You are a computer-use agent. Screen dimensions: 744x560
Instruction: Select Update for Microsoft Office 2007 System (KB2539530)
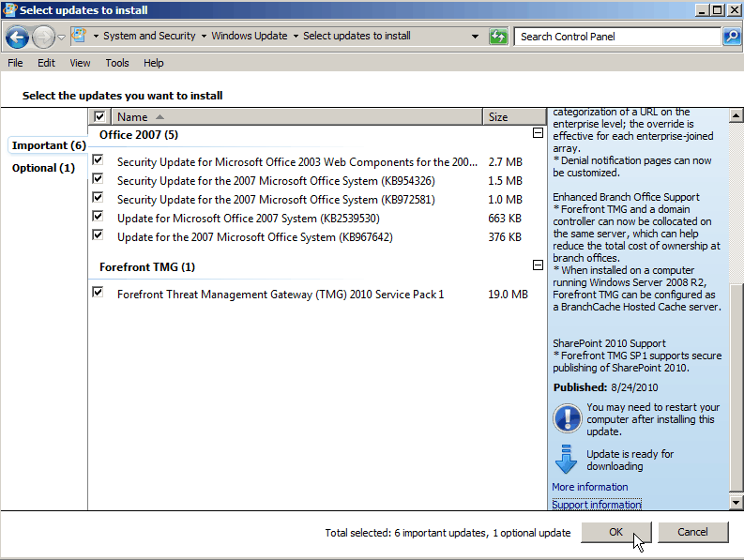249,219
